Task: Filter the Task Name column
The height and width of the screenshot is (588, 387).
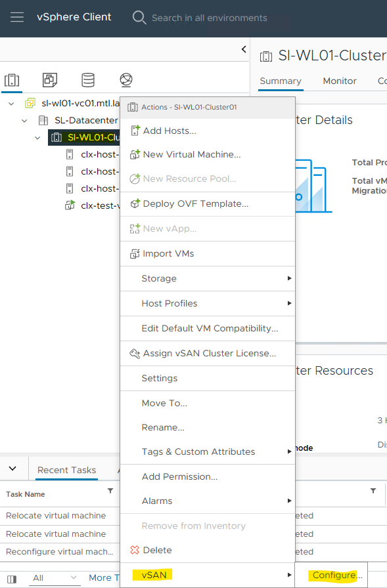Action: 110,491
